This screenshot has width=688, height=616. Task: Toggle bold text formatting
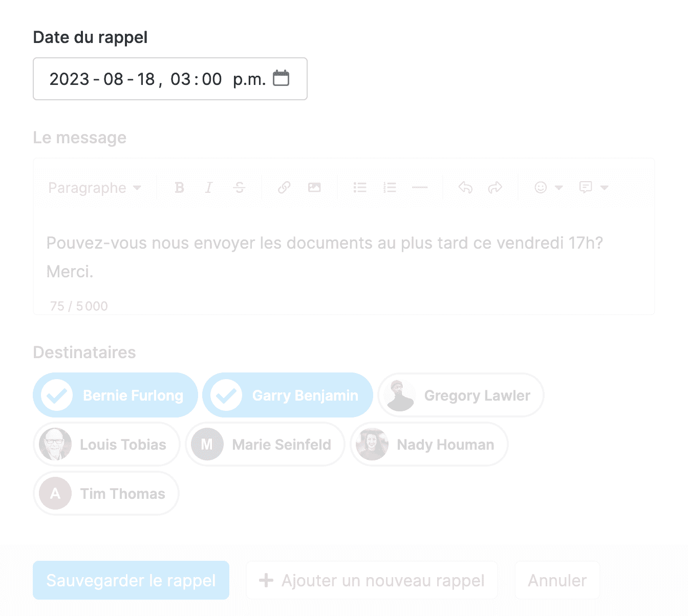tap(179, 188)
